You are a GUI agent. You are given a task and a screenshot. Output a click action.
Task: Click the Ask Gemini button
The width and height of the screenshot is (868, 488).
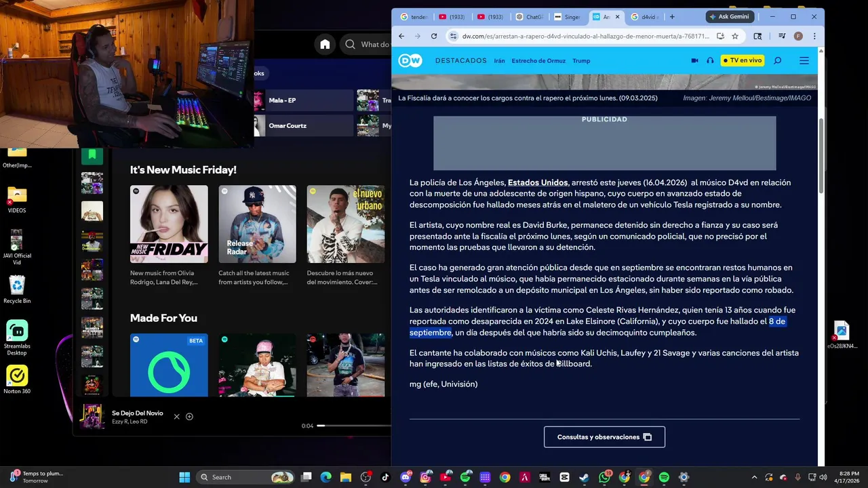pyautogui.click(x=730, y=16)
